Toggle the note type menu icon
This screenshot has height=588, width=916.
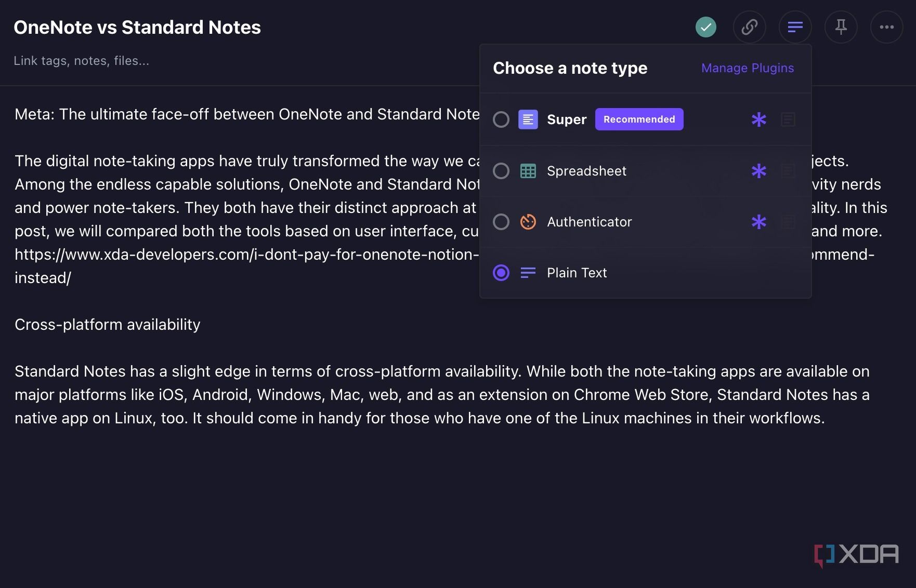point(795,27)
